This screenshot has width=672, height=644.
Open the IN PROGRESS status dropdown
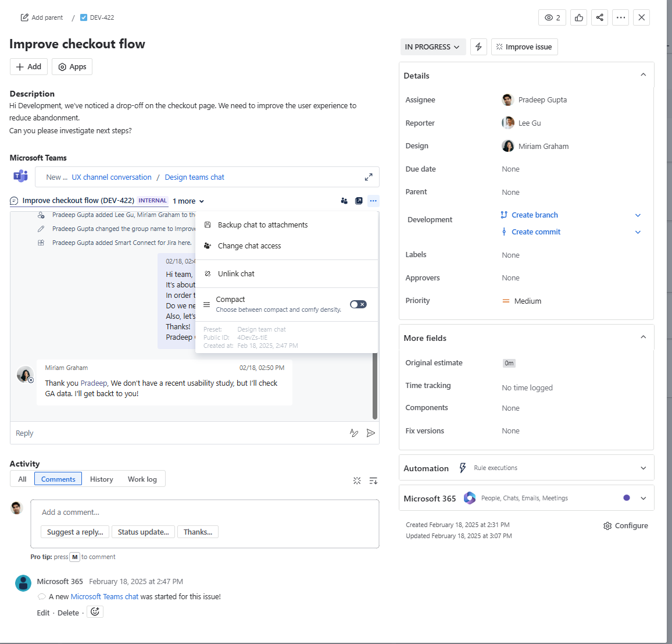432,47
